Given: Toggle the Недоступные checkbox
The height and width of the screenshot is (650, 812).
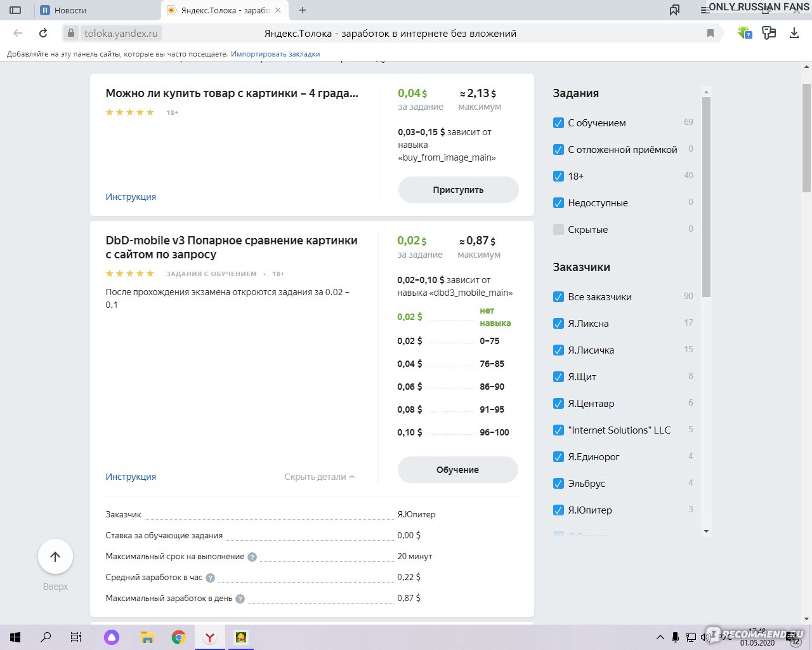Looking at the screenshot, I should coord(558,203).
